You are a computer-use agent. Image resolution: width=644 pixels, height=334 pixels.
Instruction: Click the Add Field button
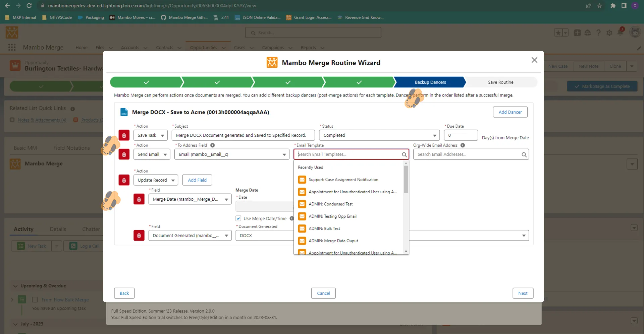coord(197,180)
